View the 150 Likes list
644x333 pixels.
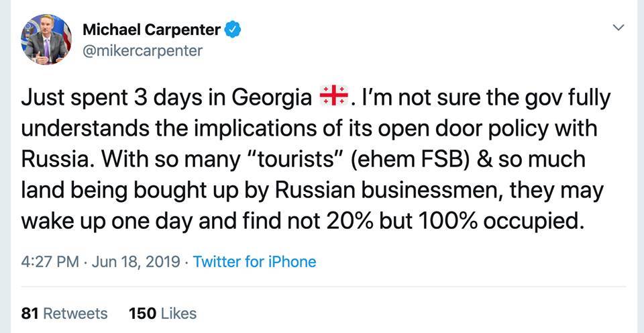[x=162, y=313]
